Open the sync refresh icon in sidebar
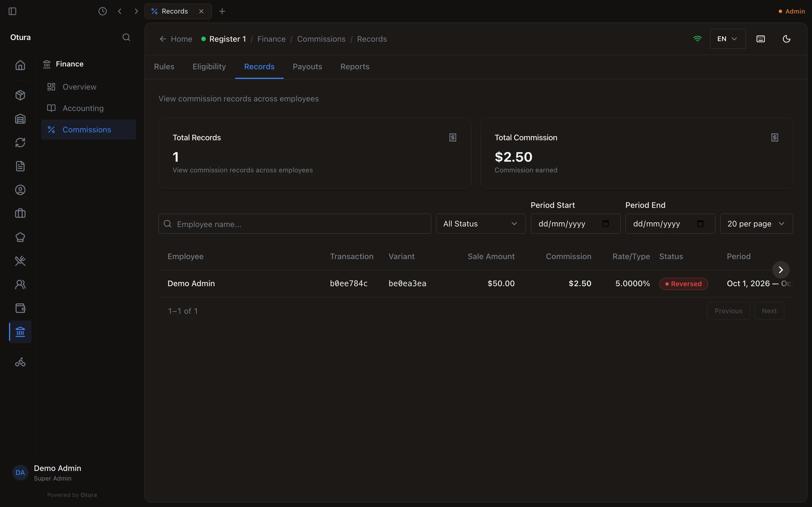This screenshot has width=812, height=507. (21, 143)
